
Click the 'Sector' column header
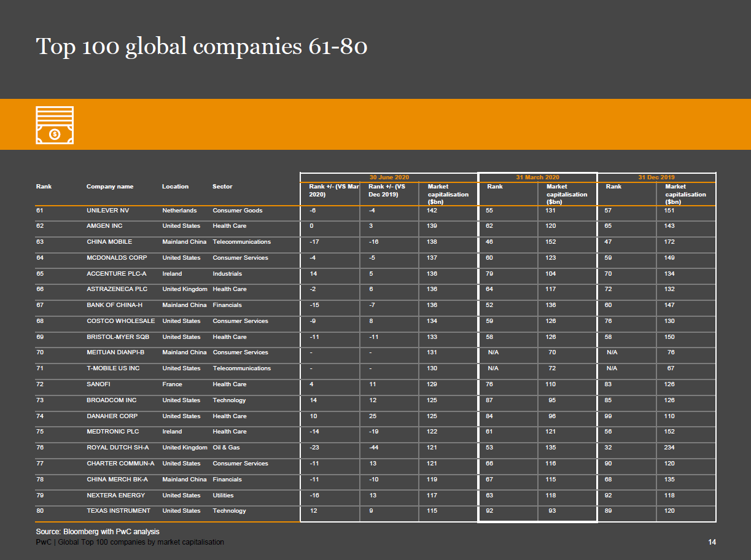coord(222,187)
